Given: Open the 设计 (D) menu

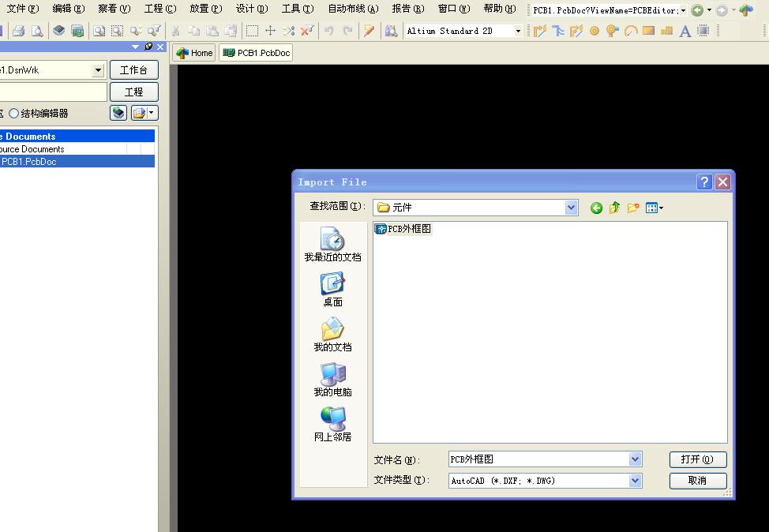Looking at the screenshot, I should click(x=252, y=9).
